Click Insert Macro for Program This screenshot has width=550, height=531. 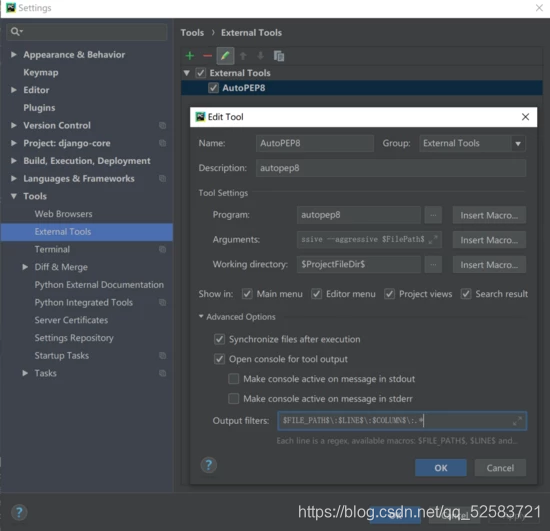coord(489,215)
